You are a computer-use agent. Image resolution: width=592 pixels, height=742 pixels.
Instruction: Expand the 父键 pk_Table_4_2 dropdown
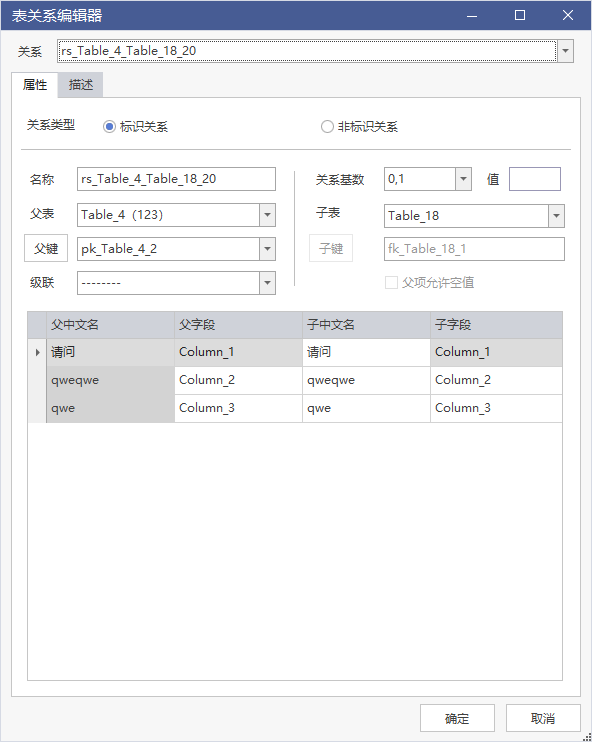[267, 249]
